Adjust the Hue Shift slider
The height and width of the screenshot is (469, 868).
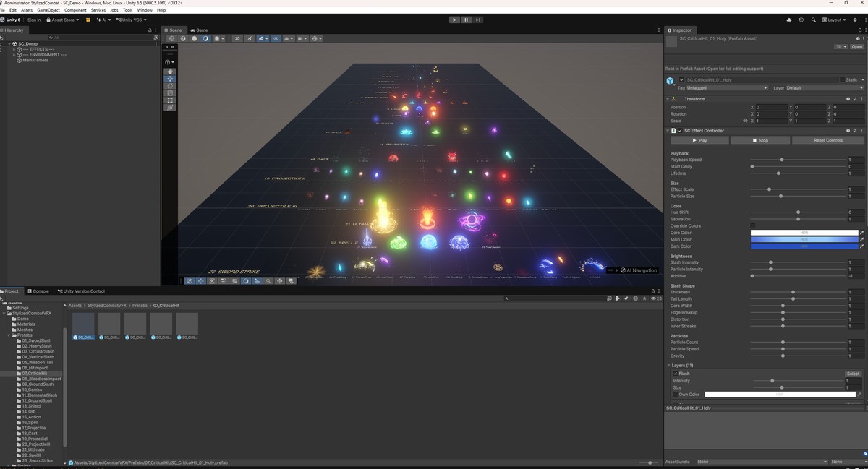tap(798, 212)
